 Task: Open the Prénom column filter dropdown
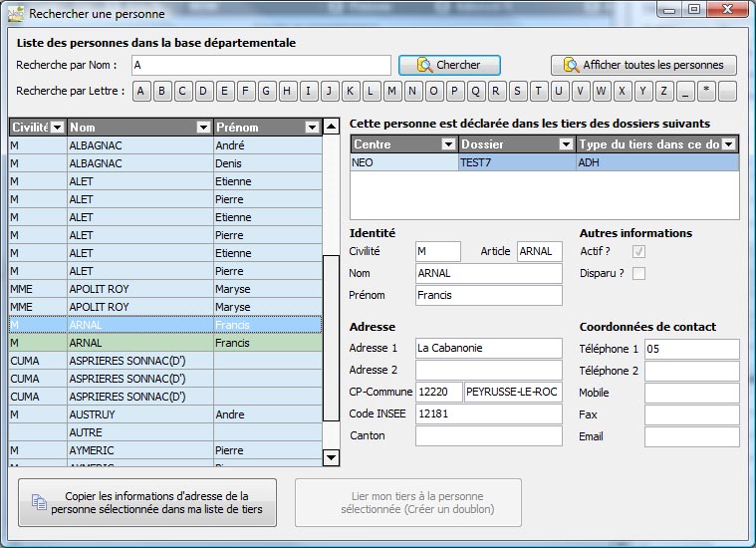312,128
